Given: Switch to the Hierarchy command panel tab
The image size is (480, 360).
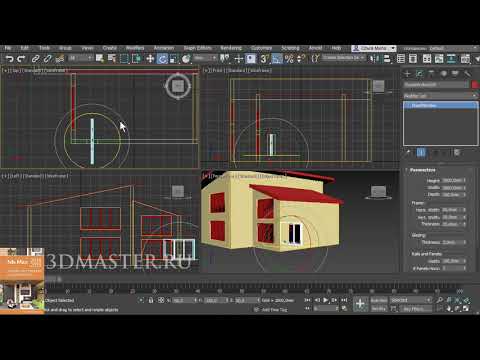Looking at the screenshot, I should [431, 74].
